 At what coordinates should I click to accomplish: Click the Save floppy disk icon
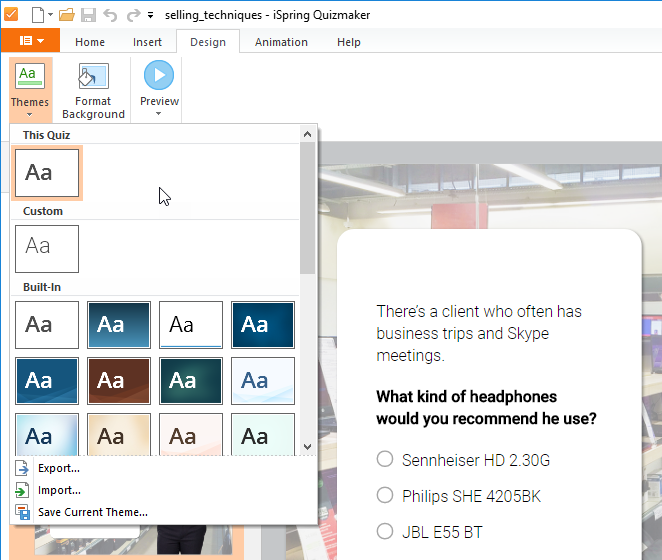pyautogui.click(x=88, y=15)
